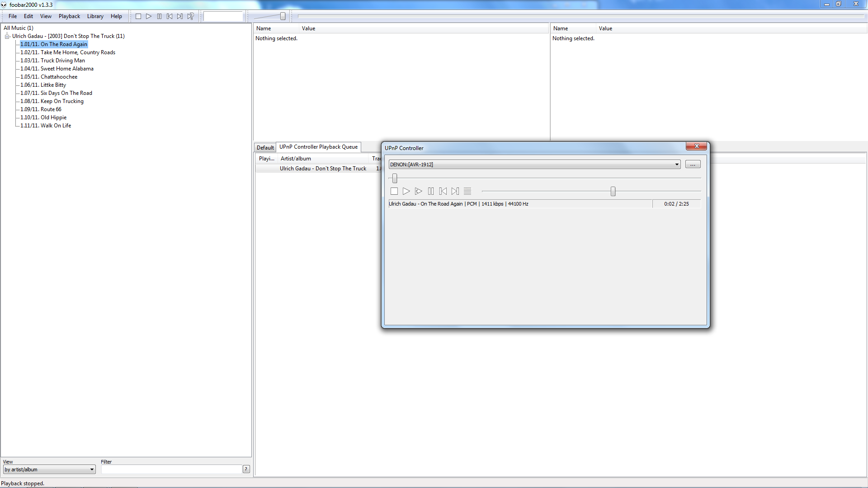
Task: Click the '...' button beside the device selector
Action: point(693,164)
